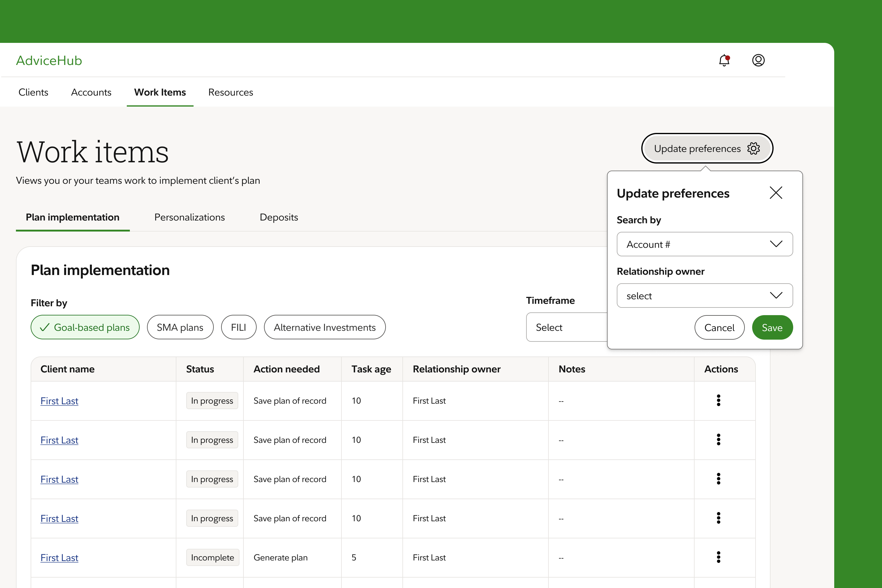Go to Resources nav tab
Viewport: 882px width, 588px height.
tap(231, 92)
